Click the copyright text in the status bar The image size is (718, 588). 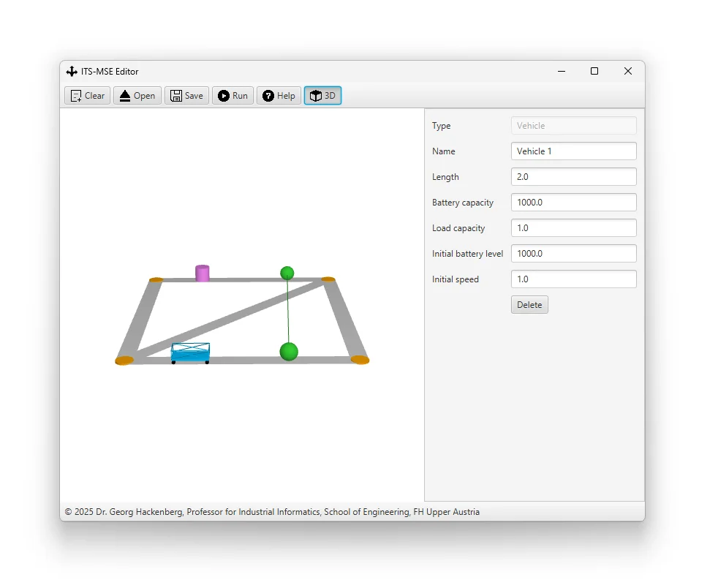pos(272,512)
